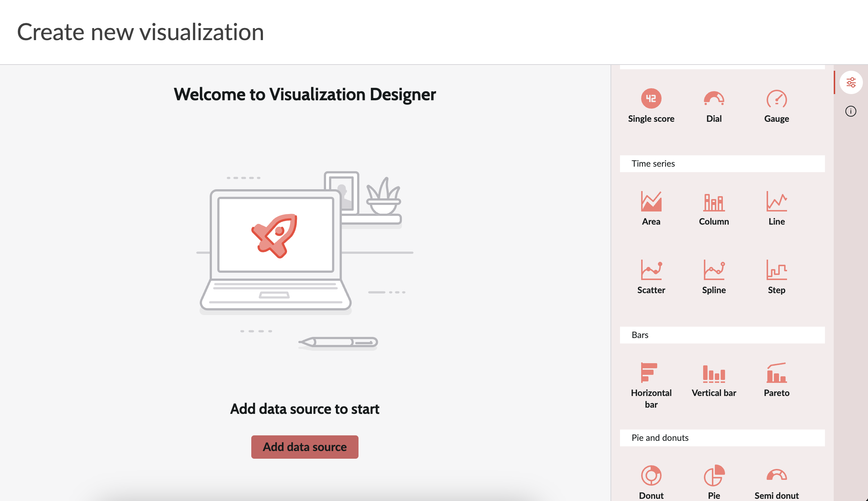Collapse the Pie and donuts section

click(x=722, y=438)
